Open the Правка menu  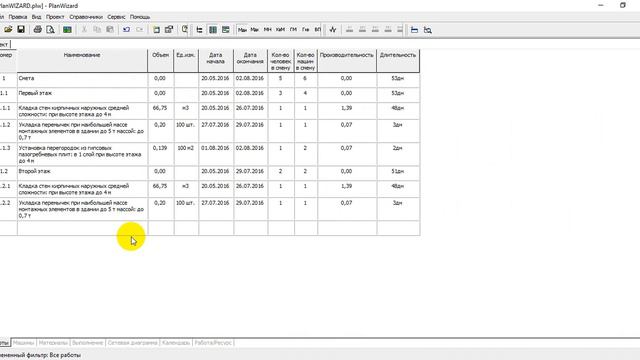18,17
